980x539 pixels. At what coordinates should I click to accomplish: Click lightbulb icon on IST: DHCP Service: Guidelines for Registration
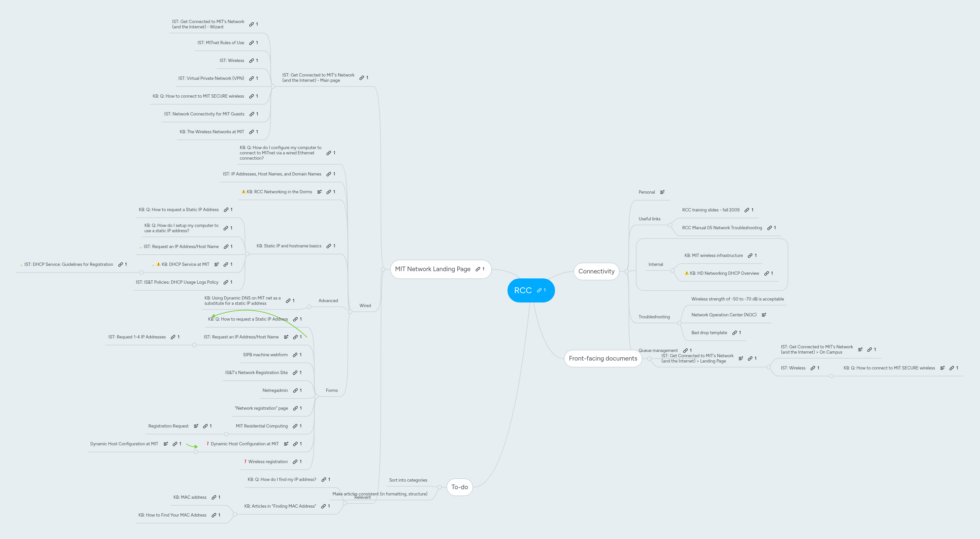(x=21, y=264)
